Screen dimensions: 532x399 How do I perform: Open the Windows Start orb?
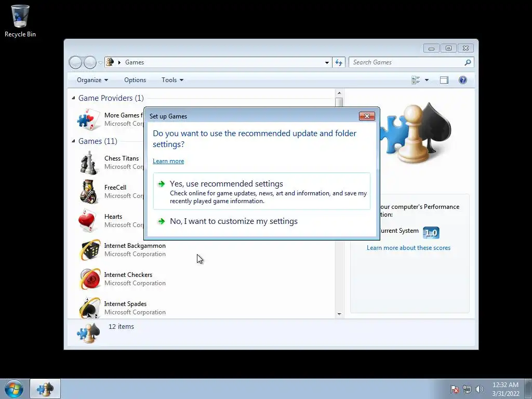tap(14, 389)
